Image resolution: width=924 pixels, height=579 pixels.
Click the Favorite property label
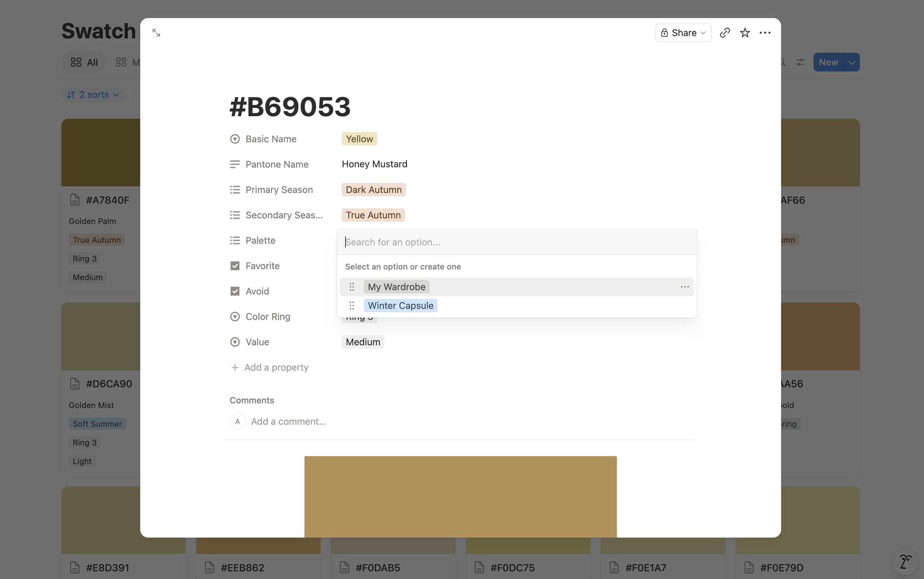coord(262,266)
